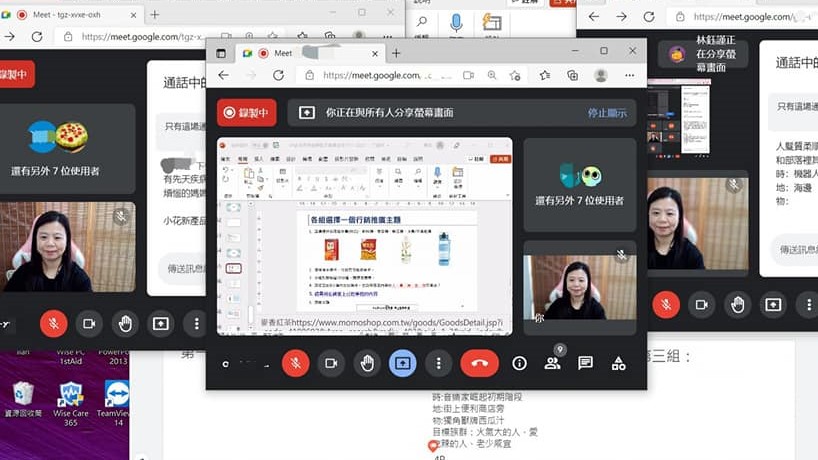Hang up with the red leave-call button
The height and width of the screenshot is (460, 818).
479,363
